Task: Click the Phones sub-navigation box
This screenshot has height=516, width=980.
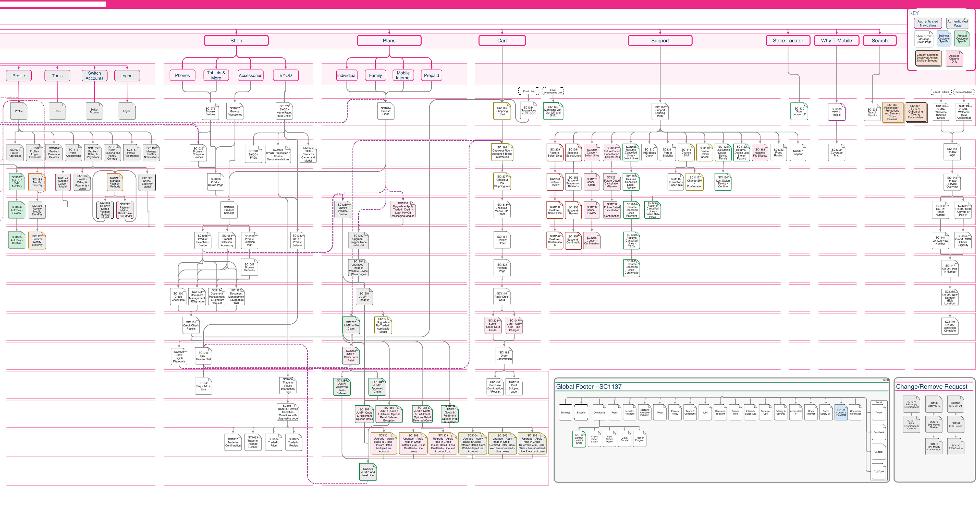Action: 182,75
